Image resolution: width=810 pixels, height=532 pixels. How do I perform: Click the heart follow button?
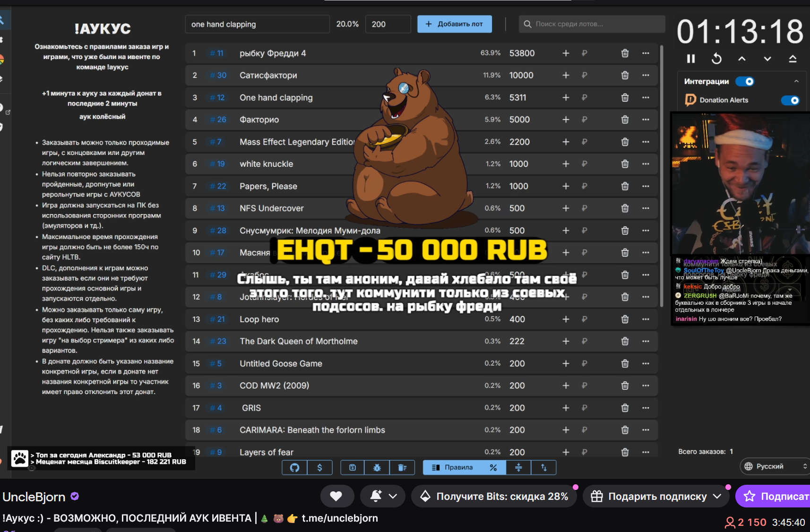336,496
